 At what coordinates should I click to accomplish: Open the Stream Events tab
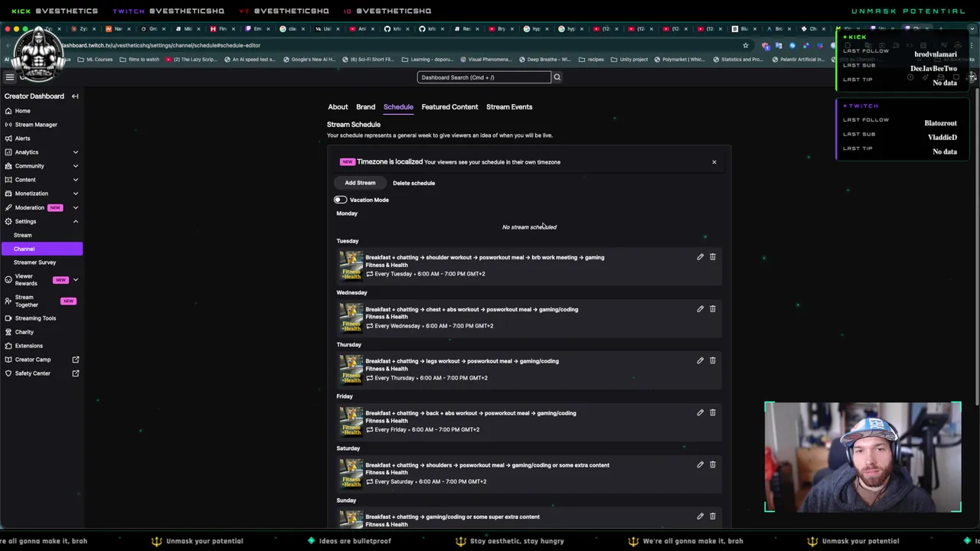509,107
